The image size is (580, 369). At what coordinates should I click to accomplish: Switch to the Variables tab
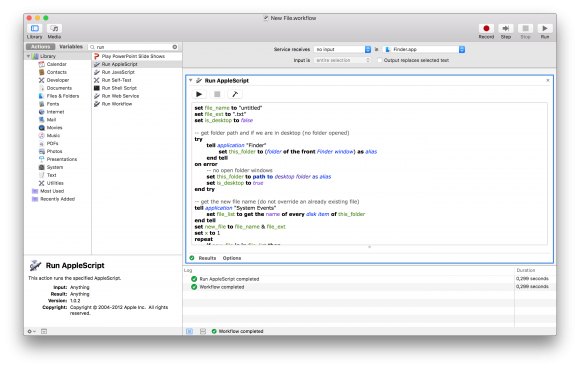click(71, 47)
